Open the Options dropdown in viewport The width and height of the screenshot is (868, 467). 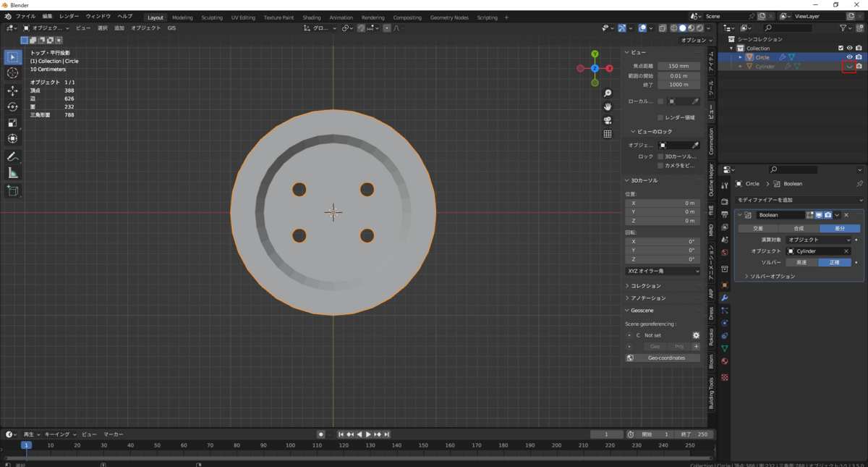tap(695, 40)
